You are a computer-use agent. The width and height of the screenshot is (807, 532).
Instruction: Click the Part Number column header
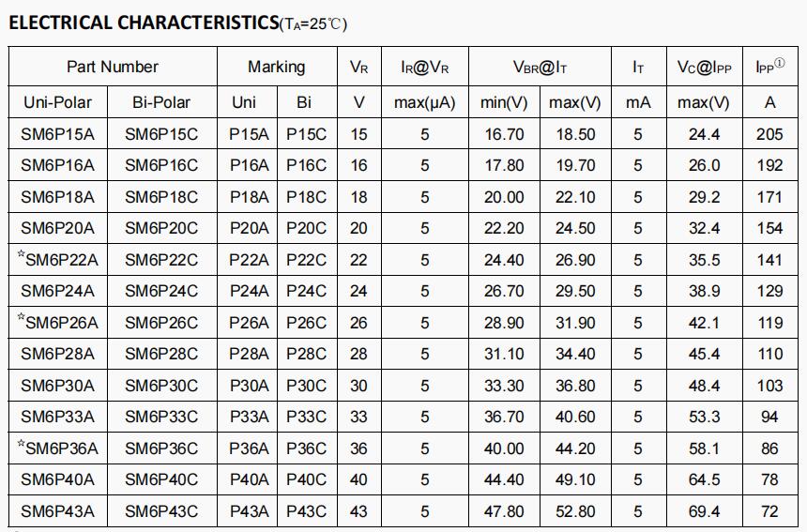(113, 67)
